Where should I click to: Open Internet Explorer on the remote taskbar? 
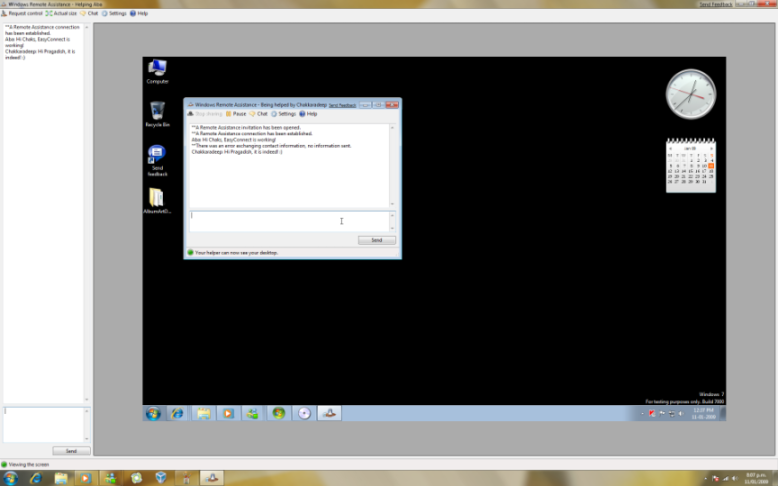177,413
